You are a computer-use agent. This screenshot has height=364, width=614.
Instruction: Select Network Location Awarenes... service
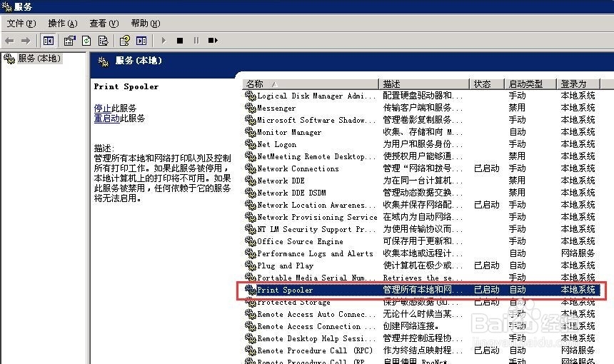pyautogui.click(x=316, y=205)
